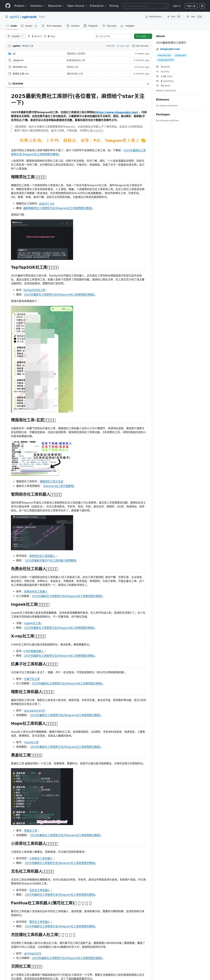The height and width of the screenshot is (980, 210).
Task: Open the 黑盒社工库 screenshot image
Action: click(42, 796)
